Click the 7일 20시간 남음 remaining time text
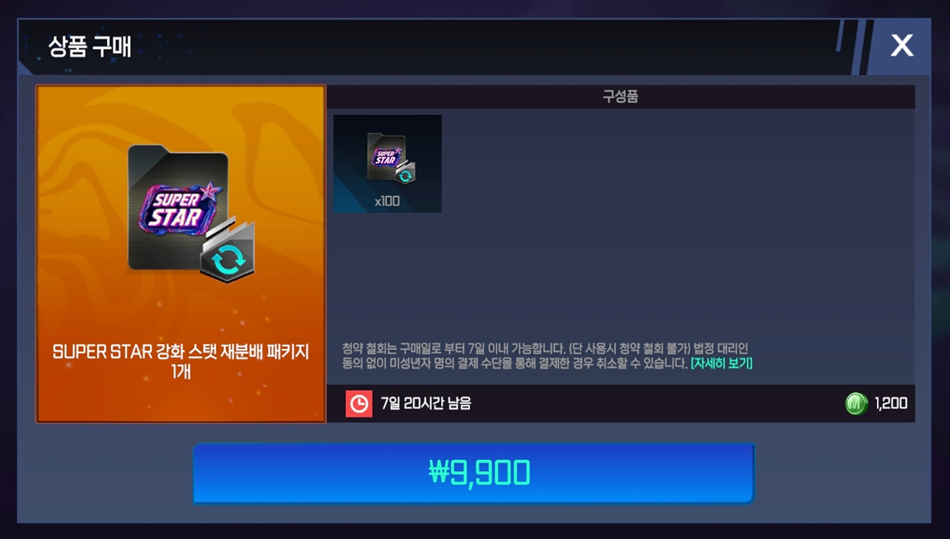This screenshot has height=539, width=950. (x=426, y=403)
